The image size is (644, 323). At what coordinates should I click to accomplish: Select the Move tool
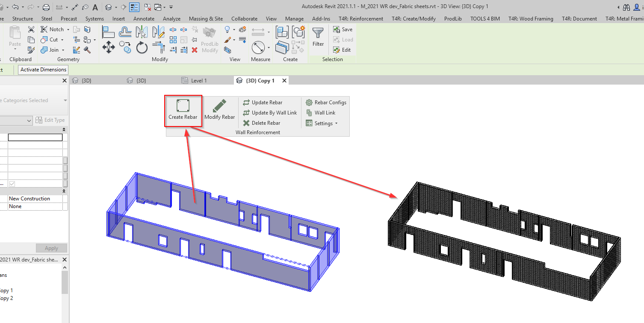[x=109, y=47]
